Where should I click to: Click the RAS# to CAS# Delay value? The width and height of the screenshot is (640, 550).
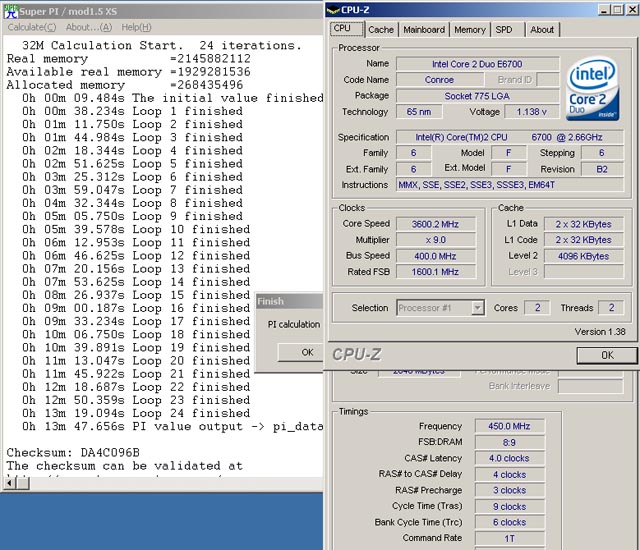509,475
